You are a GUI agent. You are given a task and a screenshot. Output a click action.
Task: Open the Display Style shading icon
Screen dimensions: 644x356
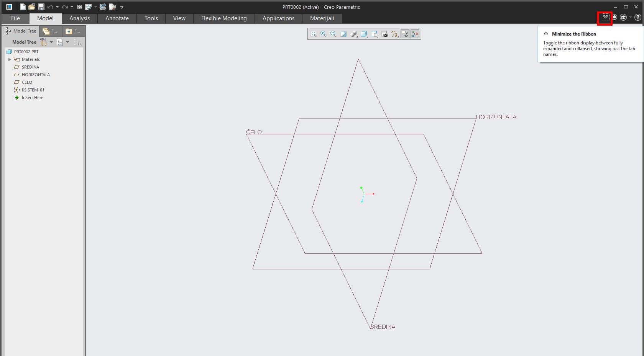(x=353, y=34)
